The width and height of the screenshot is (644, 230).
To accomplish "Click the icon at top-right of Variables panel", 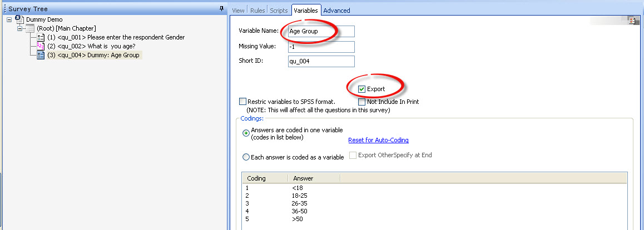I will pyautogui.click(x=632, y=21).
